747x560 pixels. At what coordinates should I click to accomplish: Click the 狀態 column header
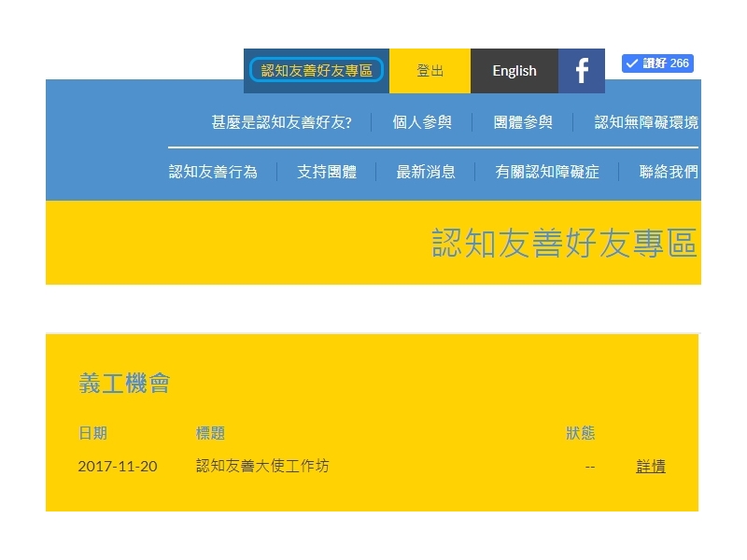point(580,433)
